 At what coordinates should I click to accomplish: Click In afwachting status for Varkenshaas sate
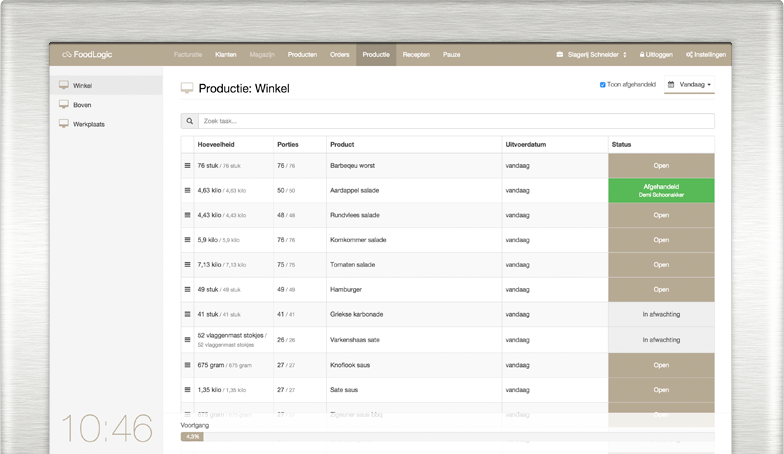click(x=661, y=340)
